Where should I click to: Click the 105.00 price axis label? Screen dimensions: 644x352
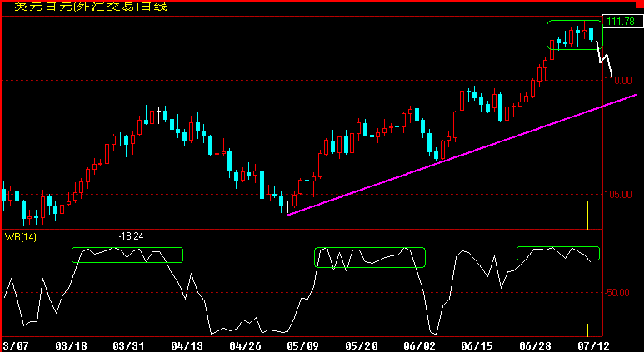tap(618, 195)
